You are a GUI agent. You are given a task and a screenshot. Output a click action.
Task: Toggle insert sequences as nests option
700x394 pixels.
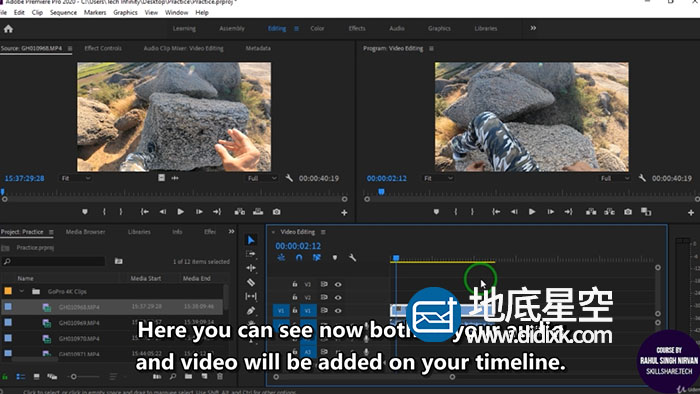281,257
